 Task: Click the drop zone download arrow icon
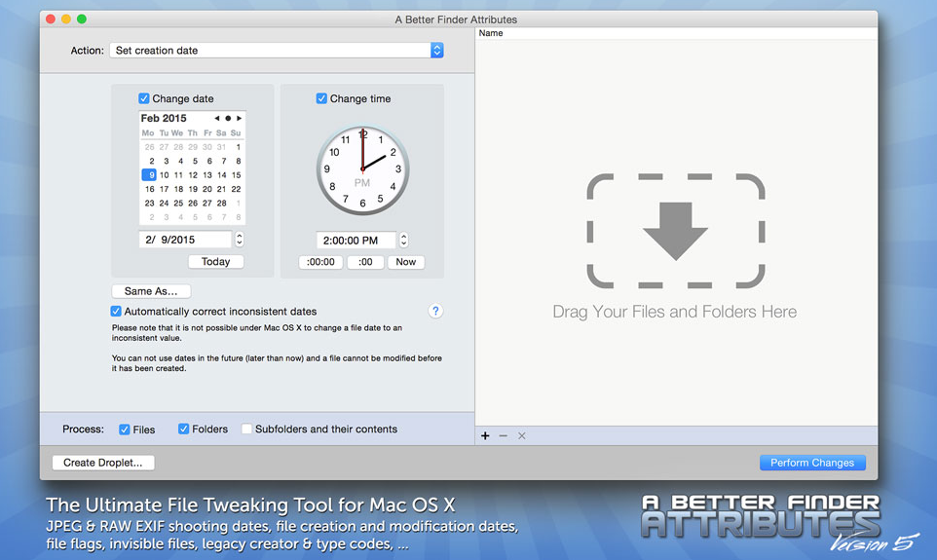coord(676,231)
